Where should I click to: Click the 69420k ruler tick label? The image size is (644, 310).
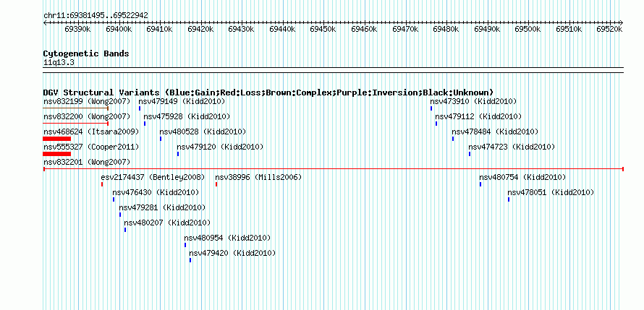coord(200,29)
